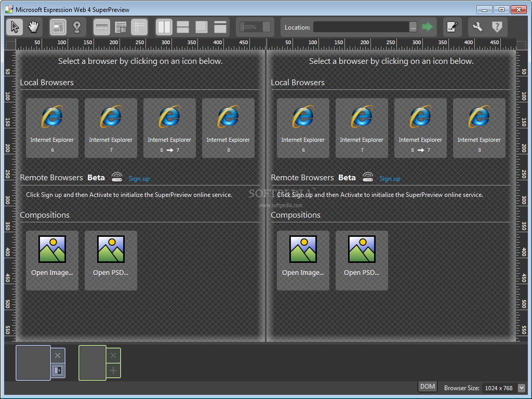The image size is (532, 399).
Task: Maximize the SuperPreview window
Action: click(501, 9)
